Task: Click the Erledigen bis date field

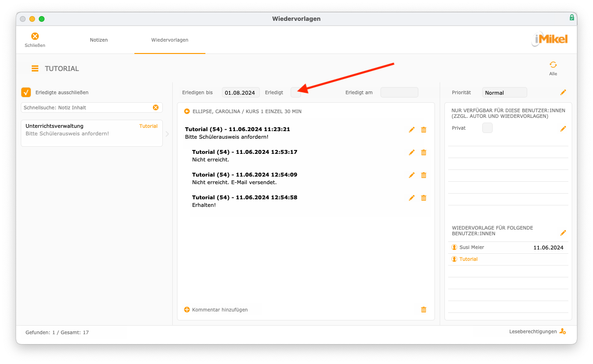Action: [240, 92]
